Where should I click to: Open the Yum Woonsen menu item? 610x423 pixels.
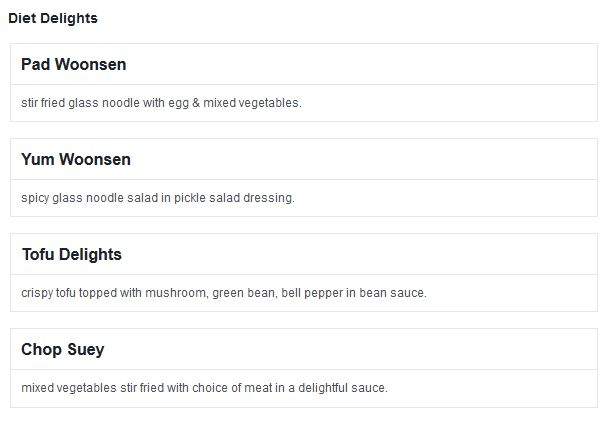click(76, 160)
